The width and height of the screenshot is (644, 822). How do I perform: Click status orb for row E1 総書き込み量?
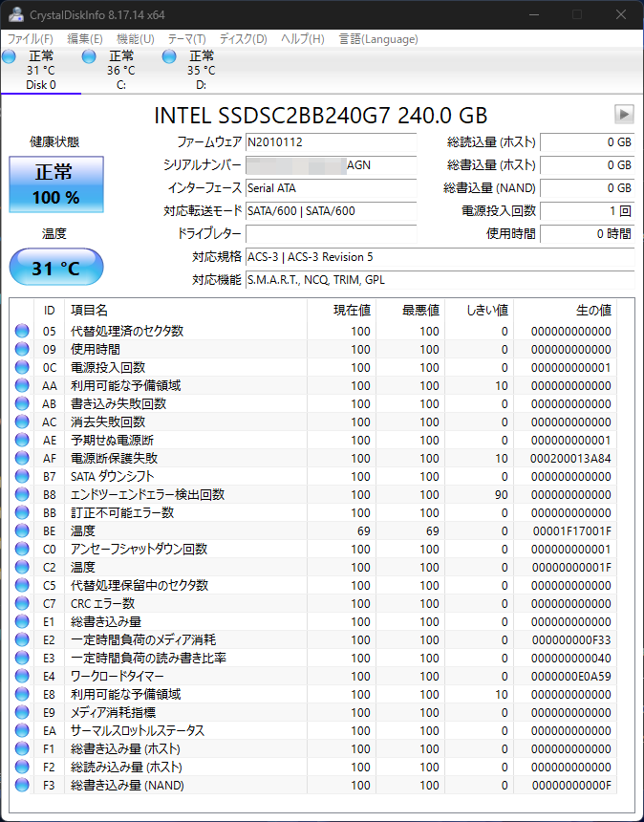(22, 621)
